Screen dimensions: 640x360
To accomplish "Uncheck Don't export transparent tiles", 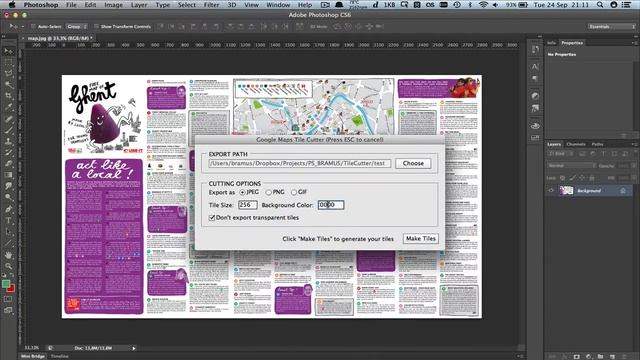I will (x=212, y=218).
